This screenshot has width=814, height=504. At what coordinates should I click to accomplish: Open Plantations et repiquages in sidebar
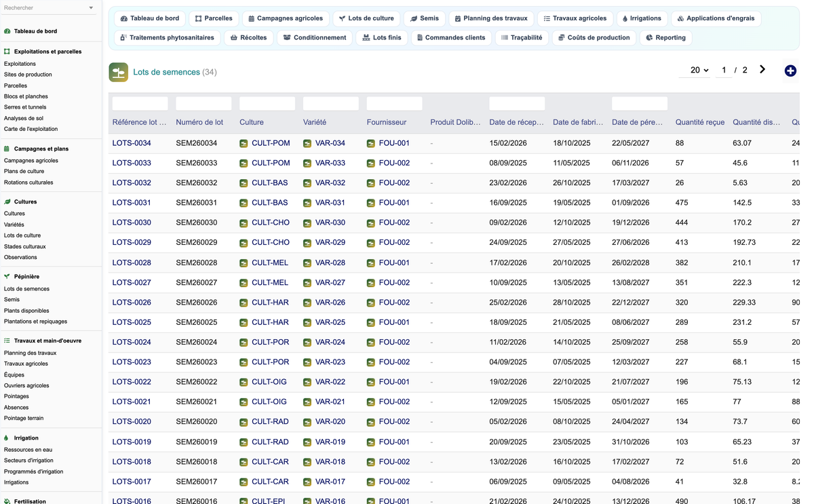pos(35,322)
